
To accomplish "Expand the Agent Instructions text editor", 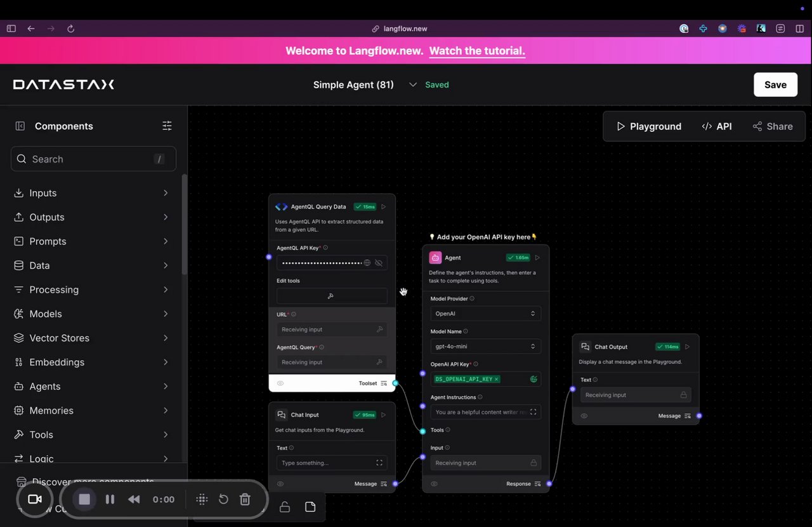I will click(x=534, y=412).
